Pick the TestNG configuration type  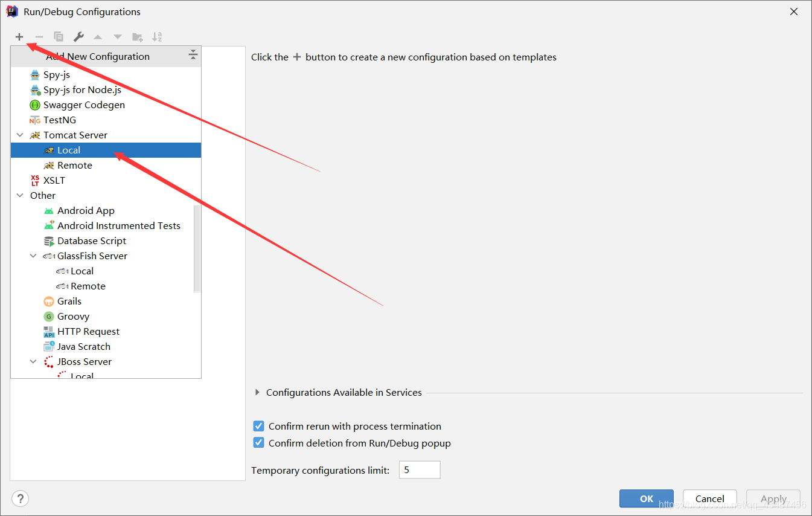coord(106,120)
